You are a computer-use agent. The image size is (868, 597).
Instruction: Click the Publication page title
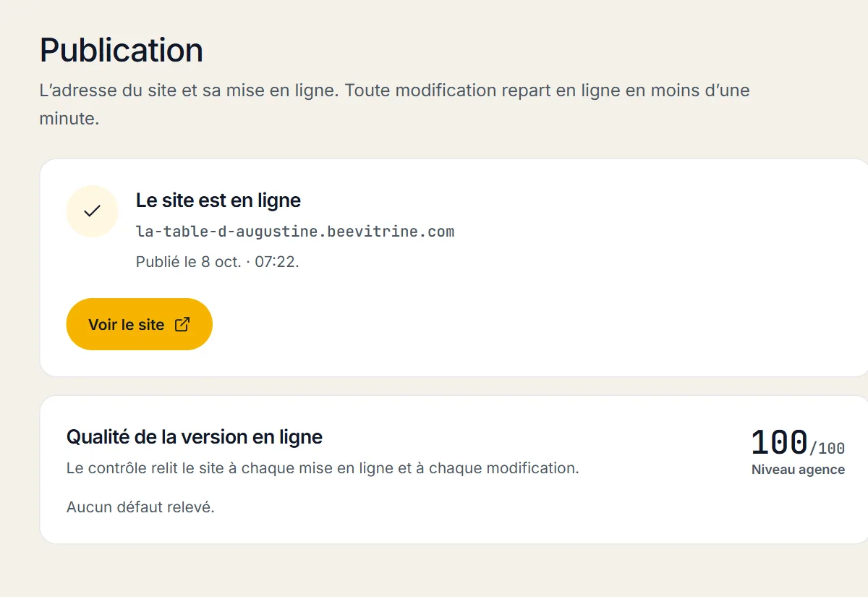(122, 50)
